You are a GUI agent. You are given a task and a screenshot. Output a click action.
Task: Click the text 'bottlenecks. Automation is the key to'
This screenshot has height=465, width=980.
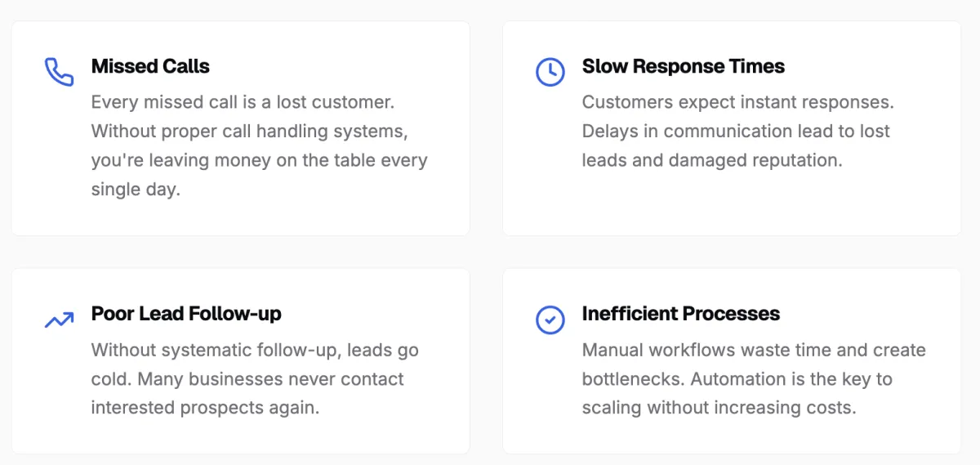tap(737, 379)
